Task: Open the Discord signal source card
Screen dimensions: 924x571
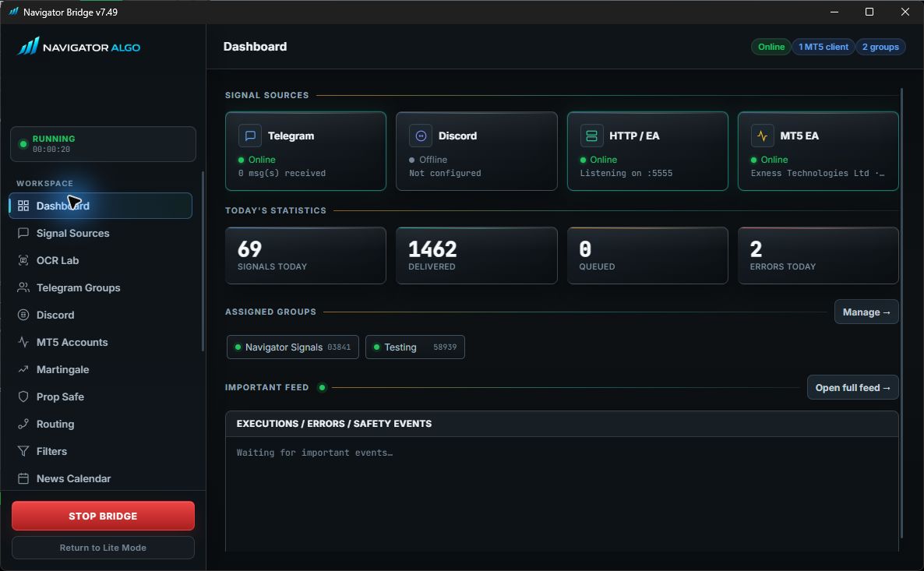Action: (x=477, y=151)
